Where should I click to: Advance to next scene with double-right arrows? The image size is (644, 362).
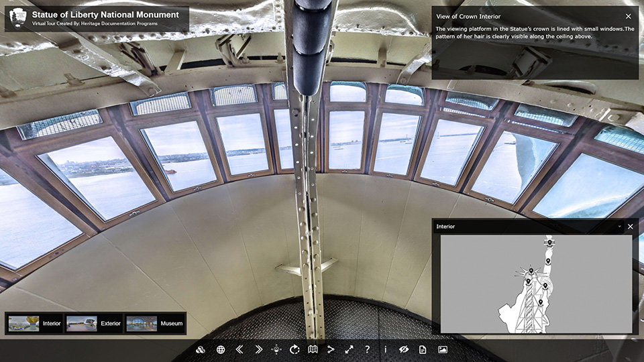pos(258,349)
